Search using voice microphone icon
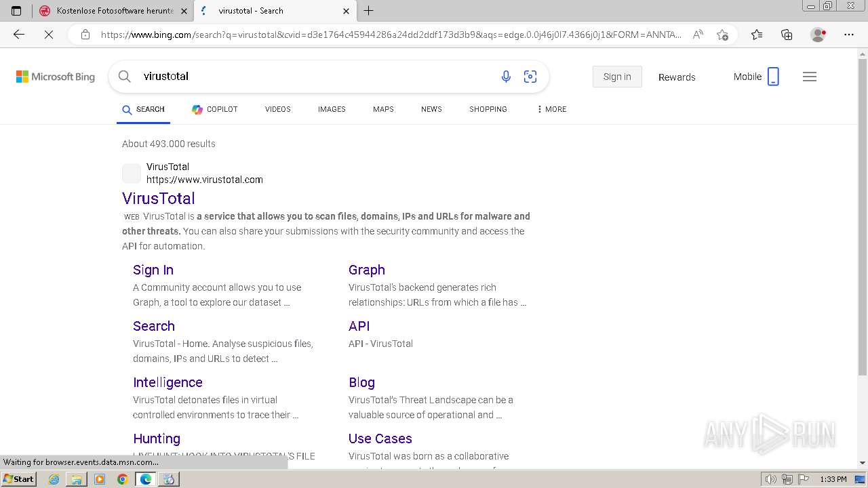Screen dimensions: 868x488 click(506, 77)
